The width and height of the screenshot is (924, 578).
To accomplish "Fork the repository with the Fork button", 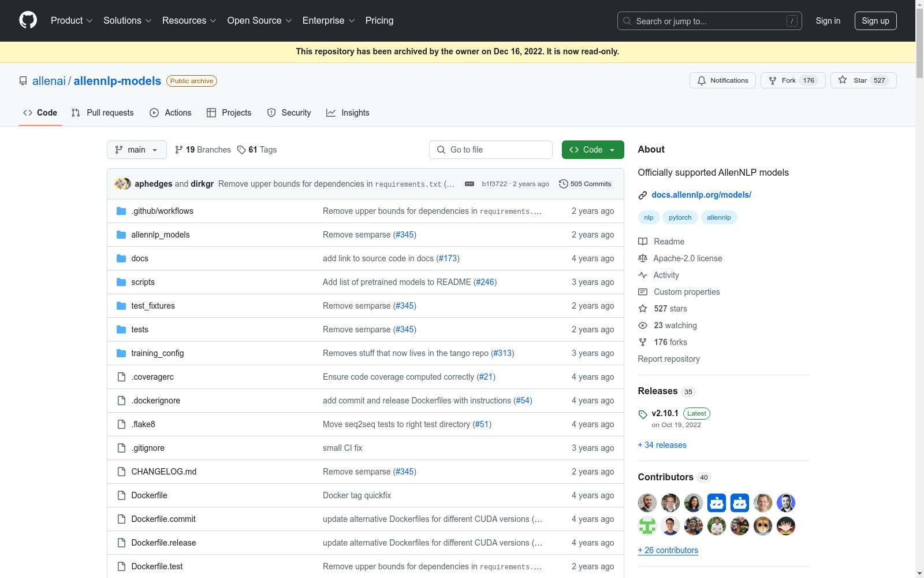I will point(793,80).
